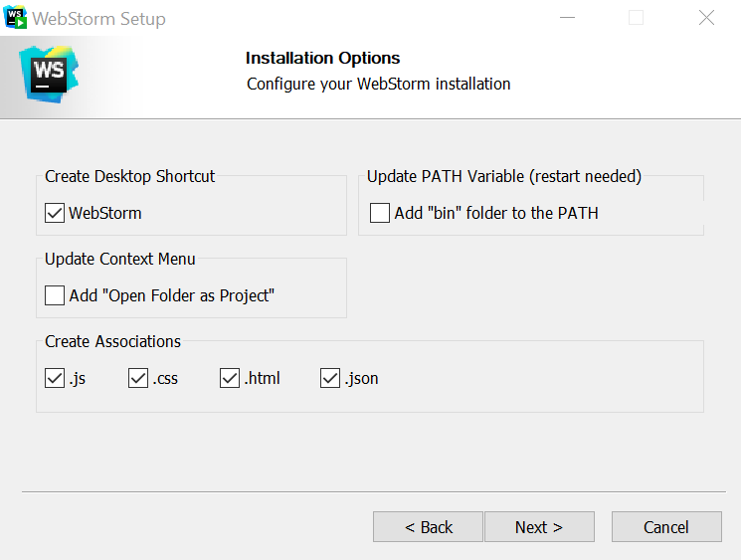741x560 pixels.
Task: Click the Create Associations group label
Action: pyautogui.click(x=113, y=342)
